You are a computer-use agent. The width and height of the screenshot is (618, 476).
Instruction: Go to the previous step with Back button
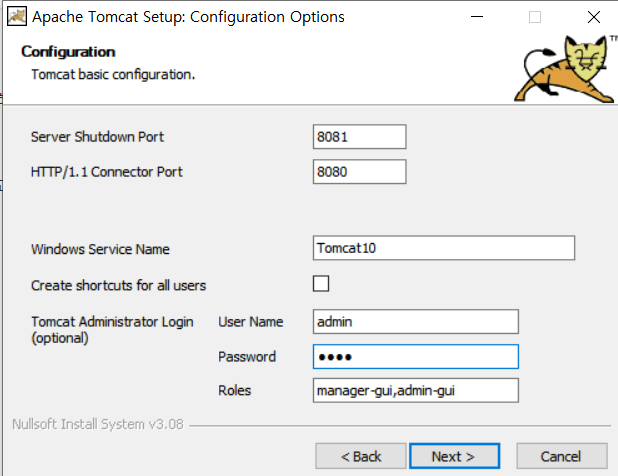361,456
